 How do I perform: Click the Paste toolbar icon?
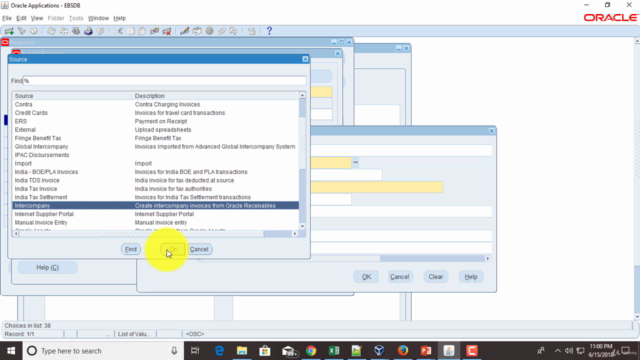[x=142, y=31]
